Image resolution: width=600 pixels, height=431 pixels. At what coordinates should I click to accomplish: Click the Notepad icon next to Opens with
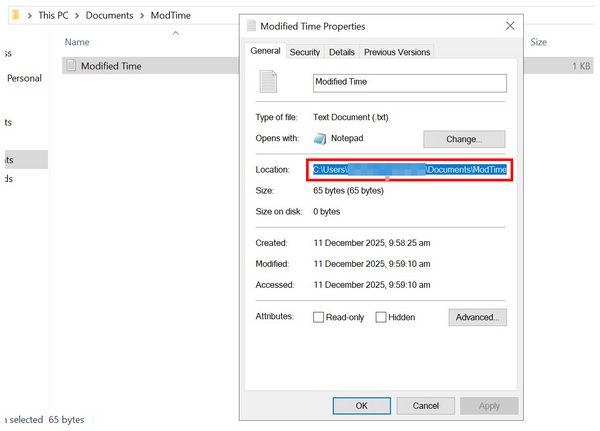point(320,139)
